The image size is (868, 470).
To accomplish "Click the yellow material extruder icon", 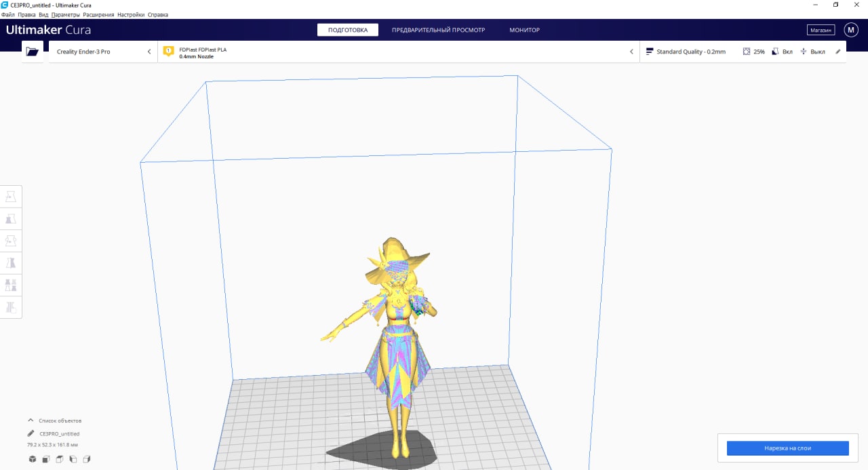I will pyautogui.click(x=169, y=52).
